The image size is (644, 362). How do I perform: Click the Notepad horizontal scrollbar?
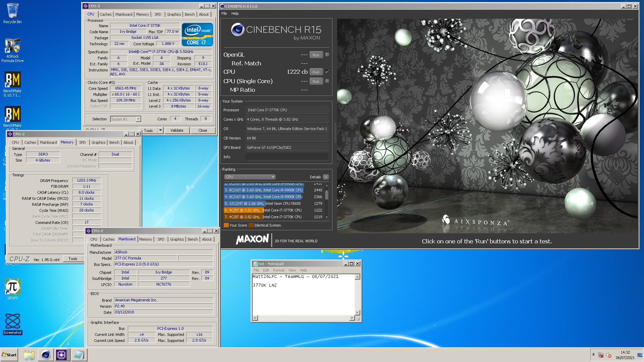303,318
